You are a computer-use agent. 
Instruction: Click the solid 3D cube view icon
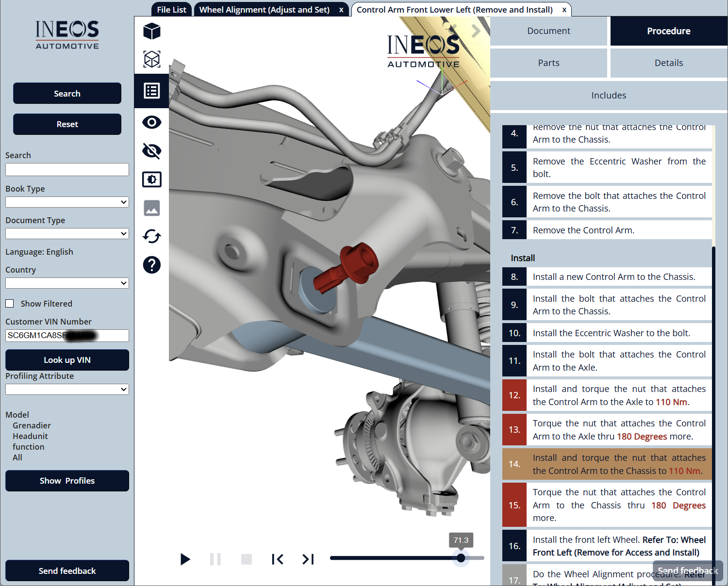pos(152,31)
